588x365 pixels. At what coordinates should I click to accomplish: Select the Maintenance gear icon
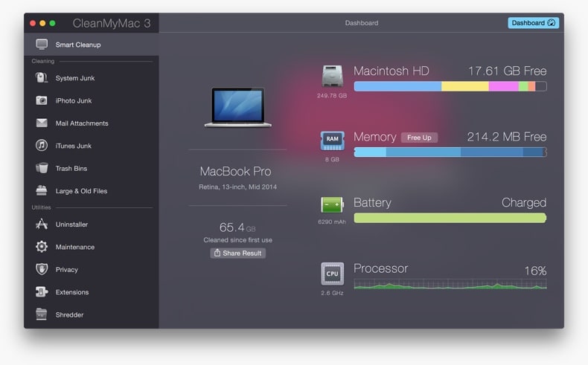pos(42,247)
